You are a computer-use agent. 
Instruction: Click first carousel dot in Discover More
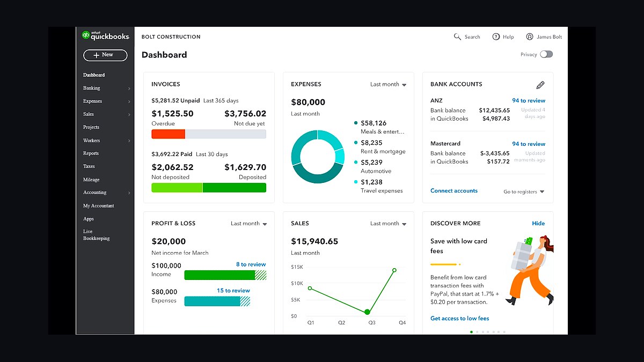471,332
